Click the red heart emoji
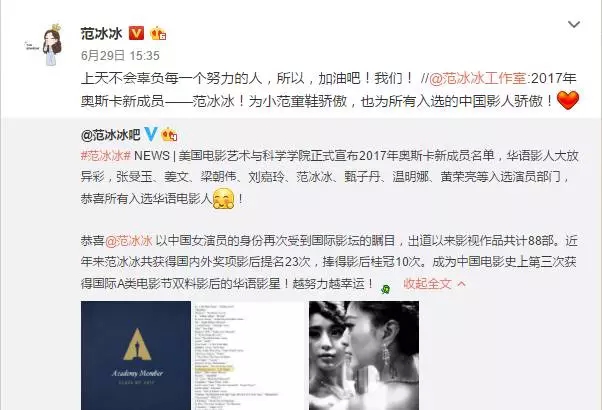The height and width of the screenshot is (410, 602). (567, 100)
